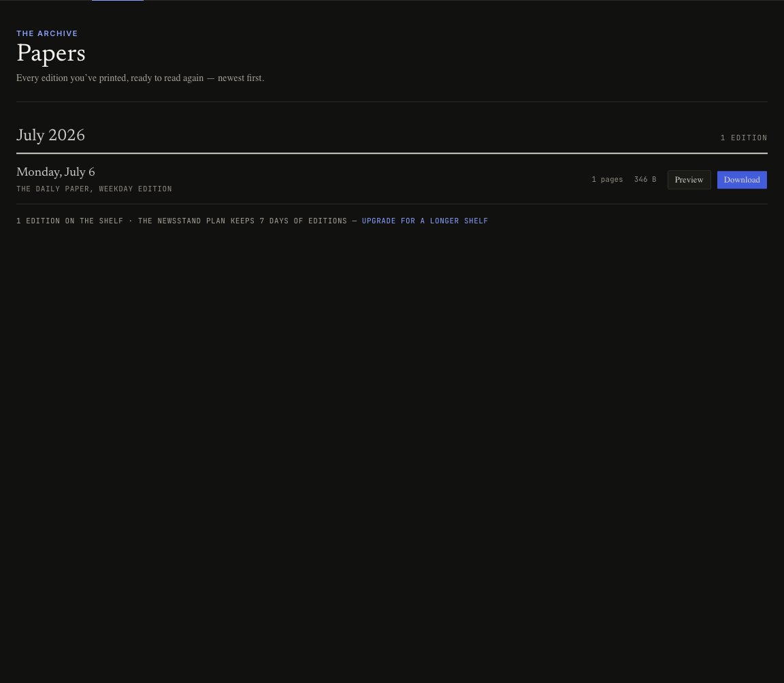This screenshot has height=683, width=784.
Task: Click the Papers page heading
Action: [x=51, y=53]
